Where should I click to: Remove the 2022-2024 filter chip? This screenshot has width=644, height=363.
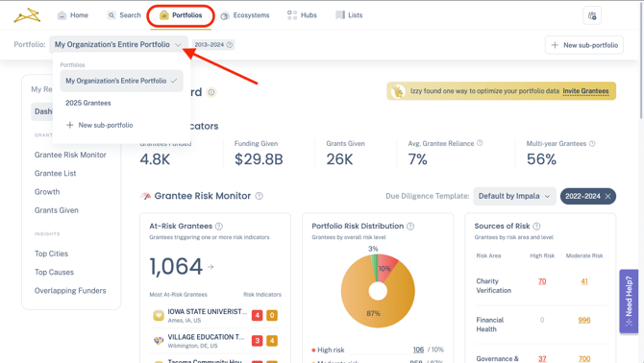pyautogui.click(x=608, y=197)
